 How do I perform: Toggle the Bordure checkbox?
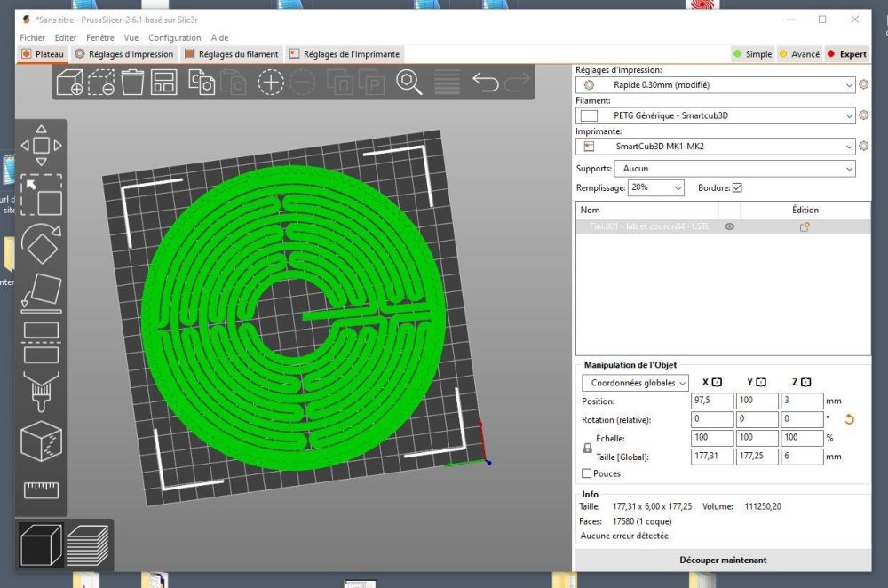tap(737, 188)
